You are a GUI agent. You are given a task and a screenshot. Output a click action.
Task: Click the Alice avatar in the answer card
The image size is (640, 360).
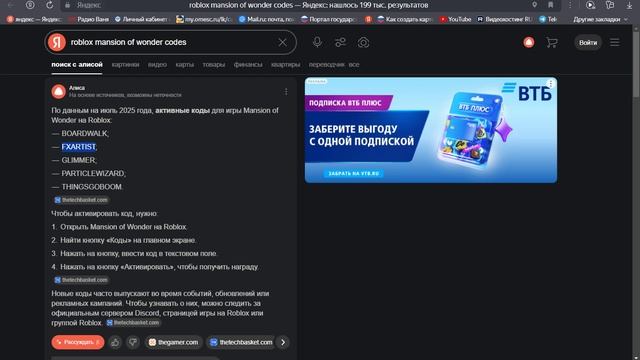click(58, 91)
